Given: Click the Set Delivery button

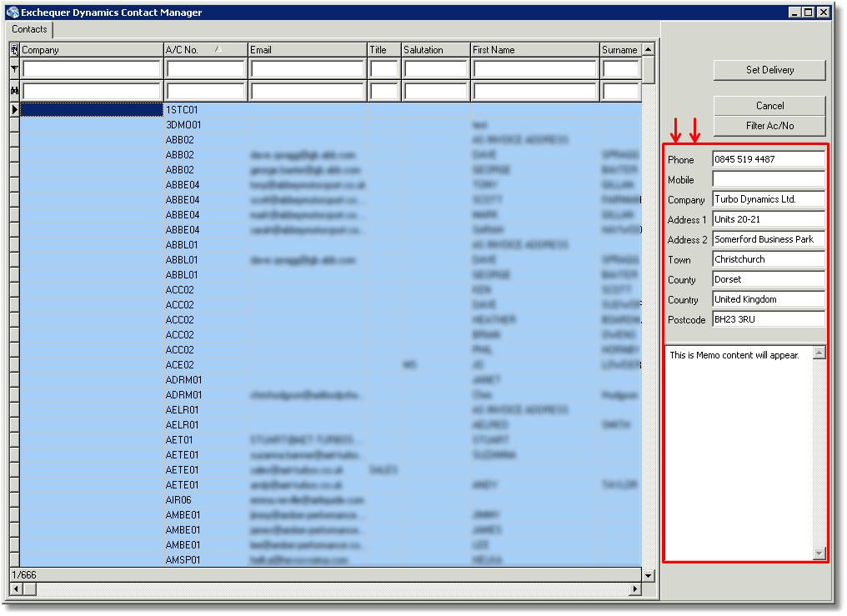Looking at the screenshot, I should (x=769, y=70).
